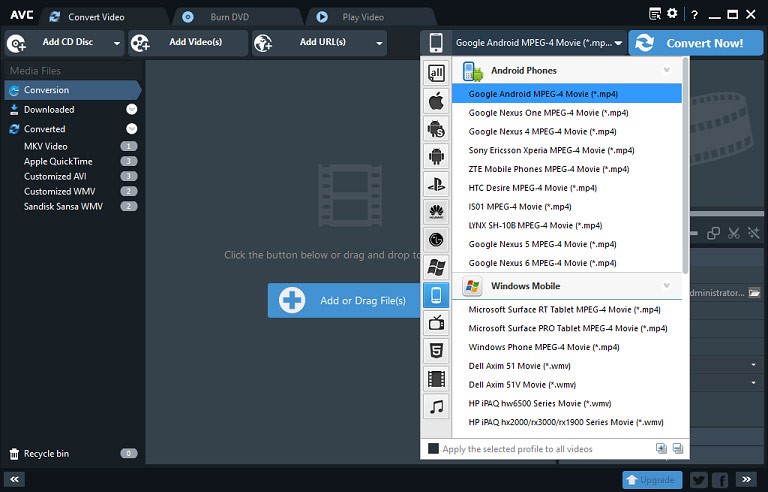
Task: Collapse the Windows Mobile group
Action: (x=667, y=286)
